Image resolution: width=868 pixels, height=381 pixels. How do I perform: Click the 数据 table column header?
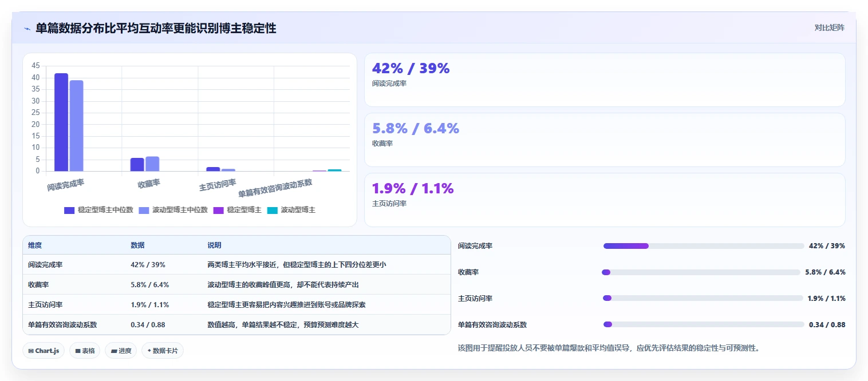coord(137,245)
